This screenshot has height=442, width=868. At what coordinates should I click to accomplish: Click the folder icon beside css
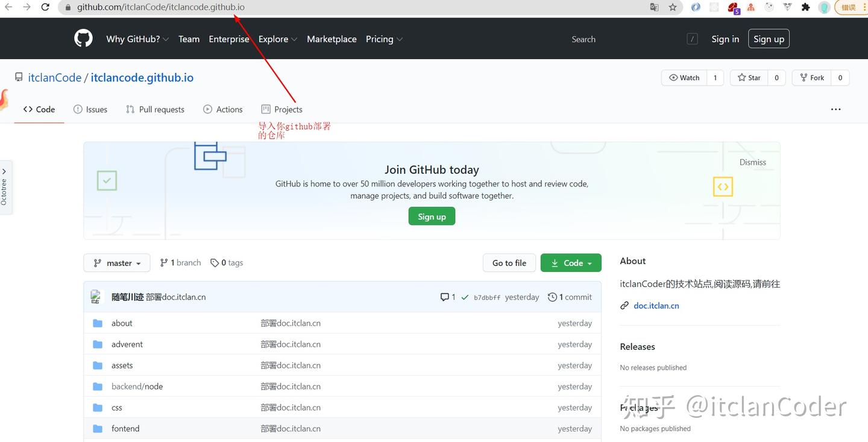(x=98, y=408)
